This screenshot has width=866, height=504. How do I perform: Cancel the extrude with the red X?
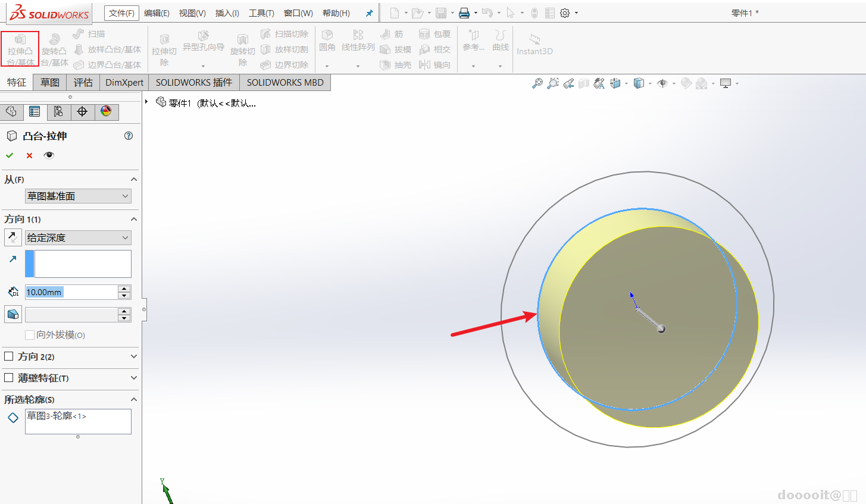click(x=29, y=155)
